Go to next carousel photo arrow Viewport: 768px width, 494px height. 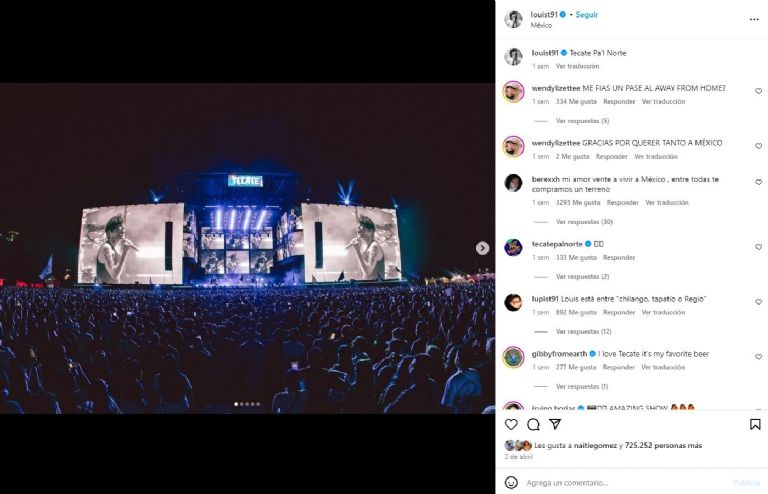click(x=482, y=248)
